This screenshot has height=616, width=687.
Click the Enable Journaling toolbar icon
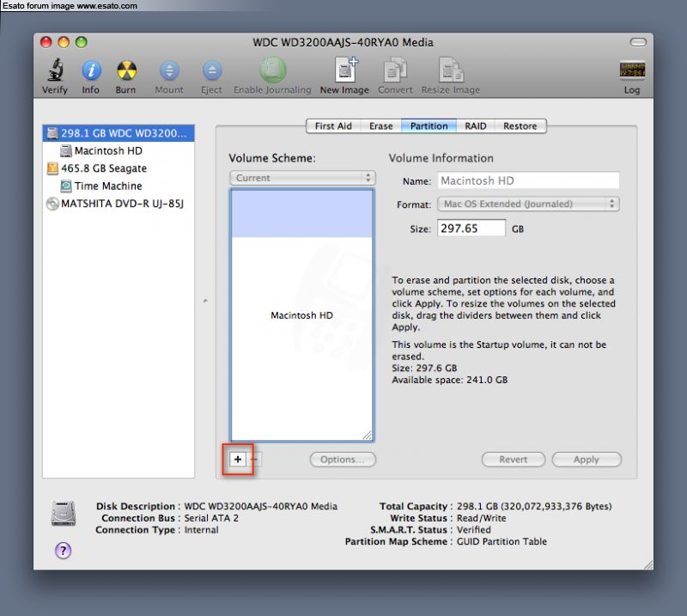(x=272, y=70)
